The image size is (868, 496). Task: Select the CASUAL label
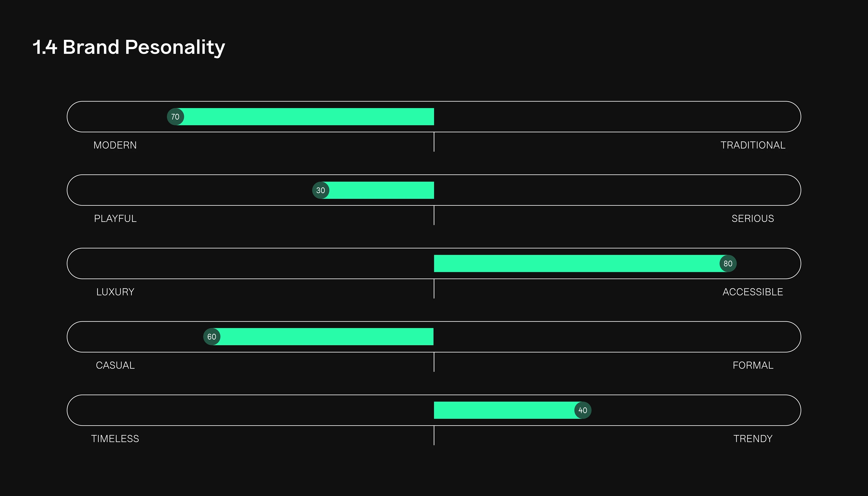(115, 365)
